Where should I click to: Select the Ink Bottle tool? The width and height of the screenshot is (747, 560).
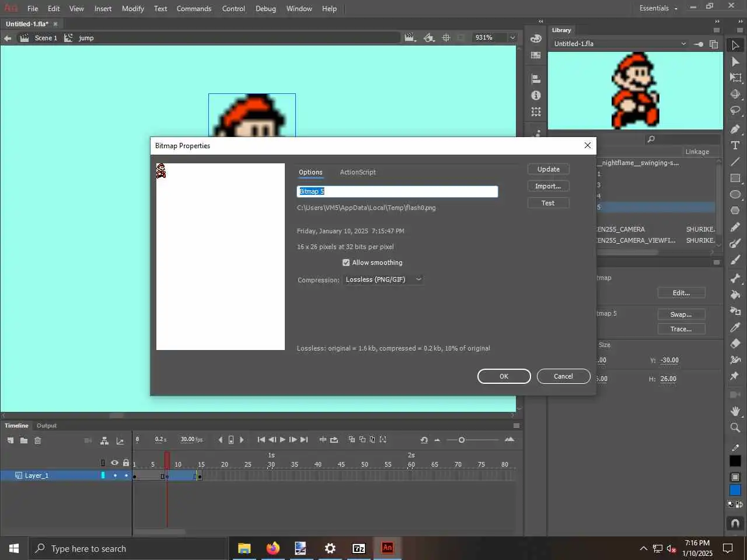click(x=735, y=311)
